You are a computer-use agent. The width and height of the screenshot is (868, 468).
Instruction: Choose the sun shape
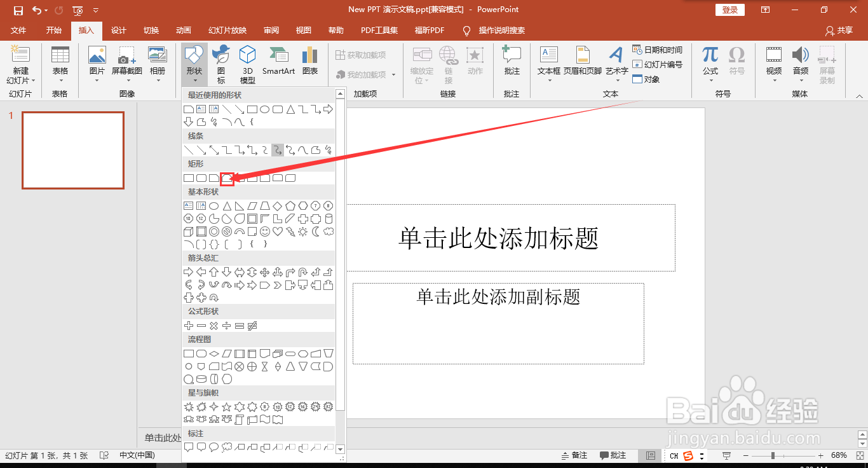click(302, 231)
